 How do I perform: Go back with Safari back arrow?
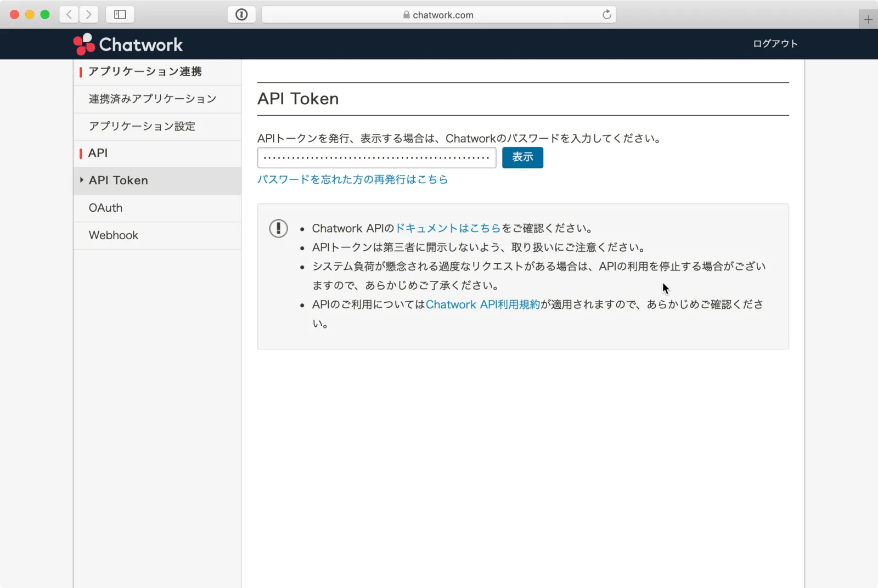tap(69, 15)
